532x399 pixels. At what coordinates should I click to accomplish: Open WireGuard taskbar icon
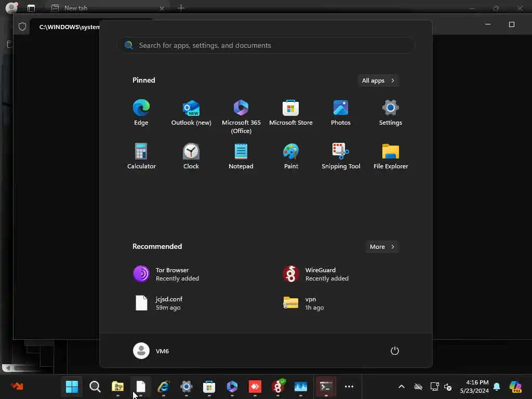click(x=278, y=387)
